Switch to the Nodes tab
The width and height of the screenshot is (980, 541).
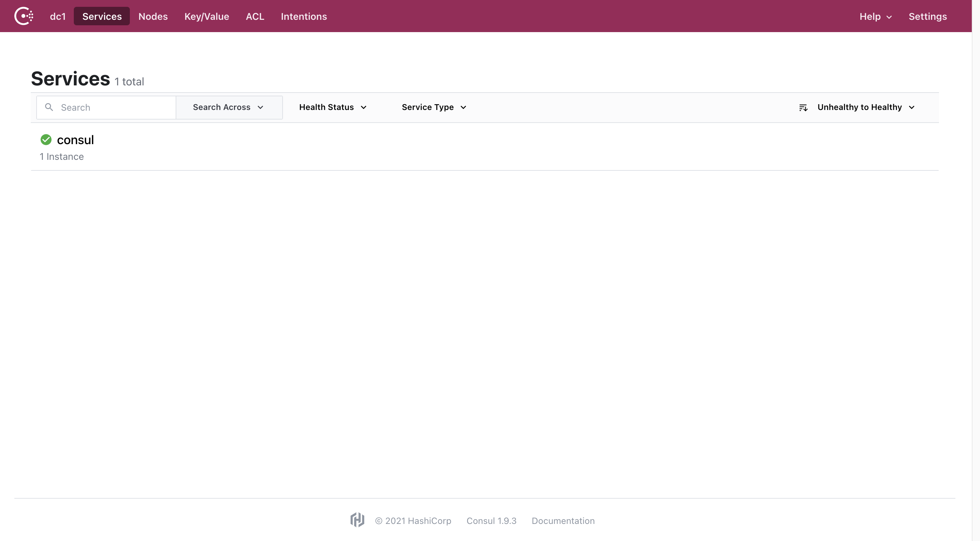pyautogui.click(x=153, y=16)
